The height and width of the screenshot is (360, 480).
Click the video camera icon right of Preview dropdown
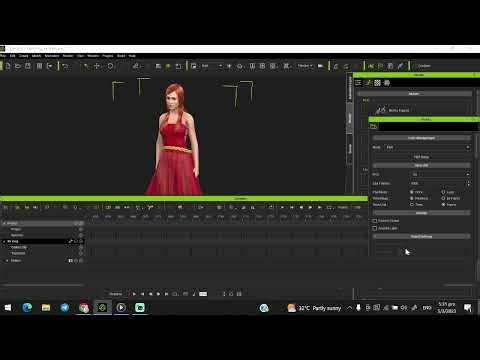click(x=320, y=66)
